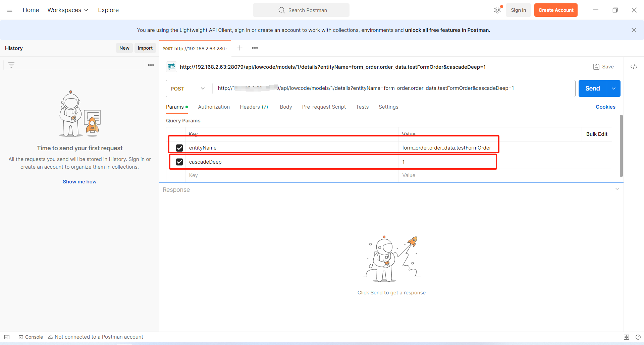
Task: Switch to the Body tab
Action: coord(286,107)
